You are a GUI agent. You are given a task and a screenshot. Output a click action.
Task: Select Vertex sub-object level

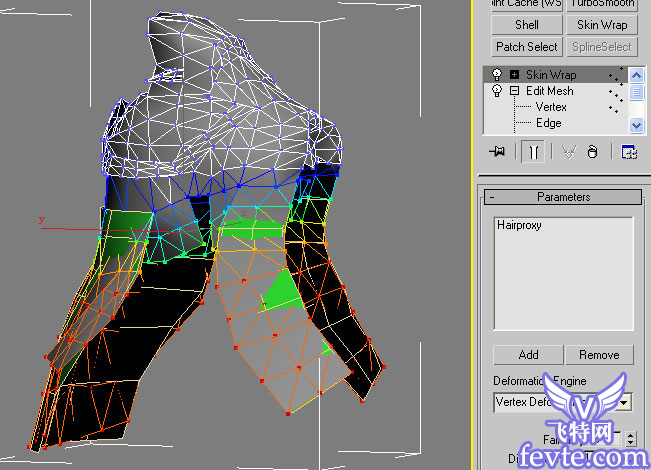tap(551, 107)
